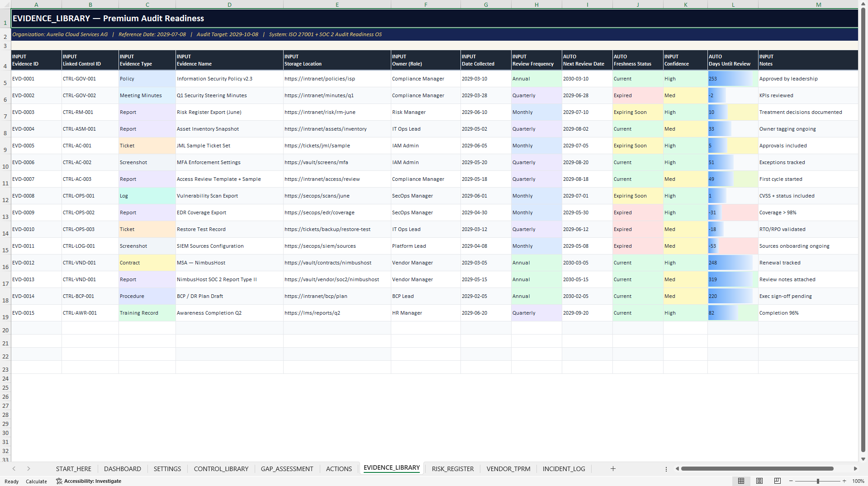This screenshot has height=486, width=868.
Task: Select the 'Vendor Manager' cell for EVD-0012
Action: (426, 263)
